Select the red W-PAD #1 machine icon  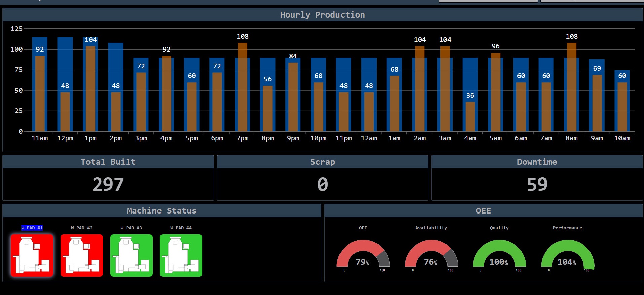(x=32, y=255)
